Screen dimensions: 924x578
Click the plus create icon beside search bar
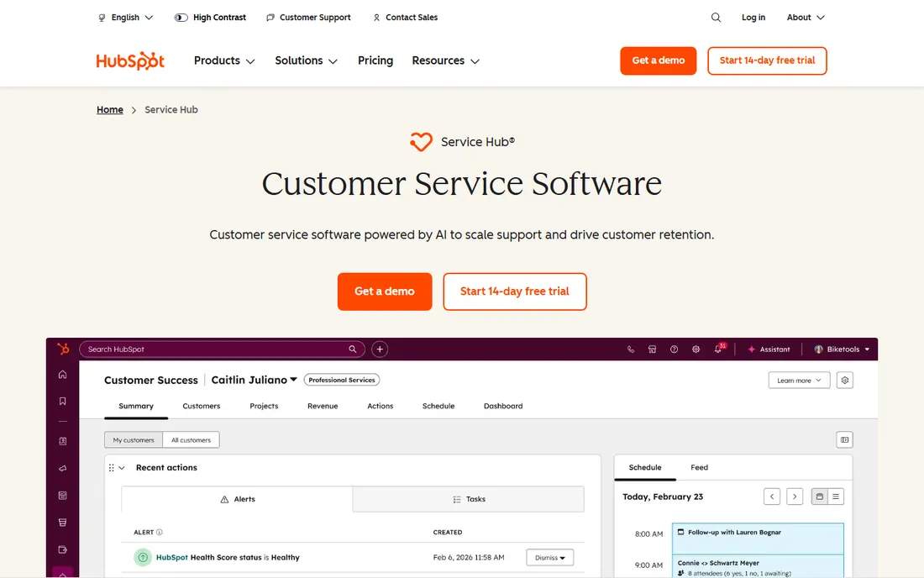(x=380, y=349)
